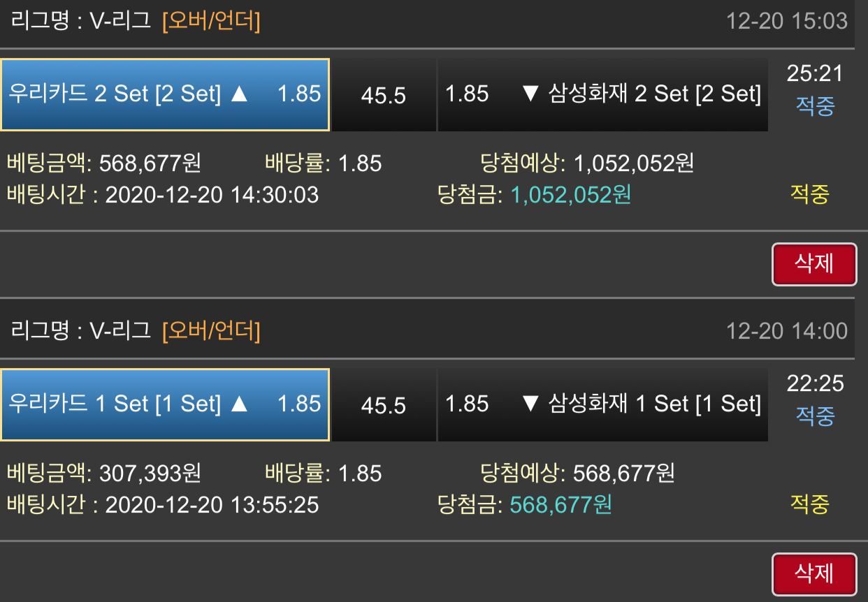Click the 12-20 15:03 match time
Viewport: 868px width, 602px height.
(x=787, y=21)
